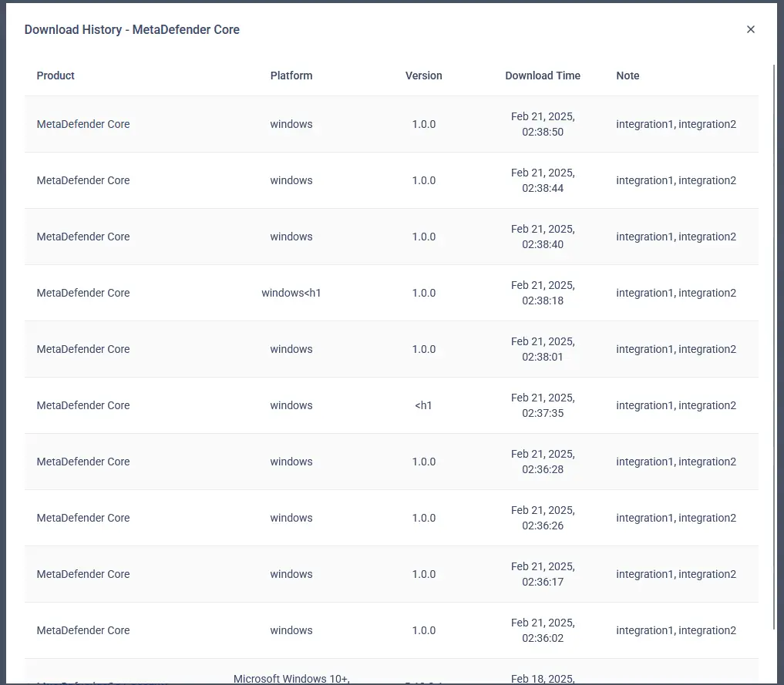The image size is (784, 685).
Task: Click MetaDefender Core in the 02:37:35 row
Action: pyautogui.click(x=83, y=405)
